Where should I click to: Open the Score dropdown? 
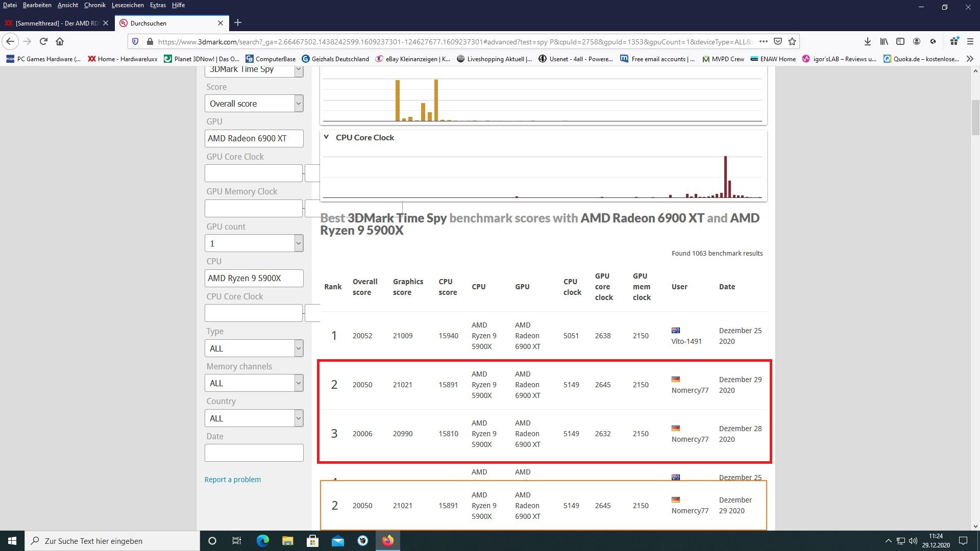(254, 104)
